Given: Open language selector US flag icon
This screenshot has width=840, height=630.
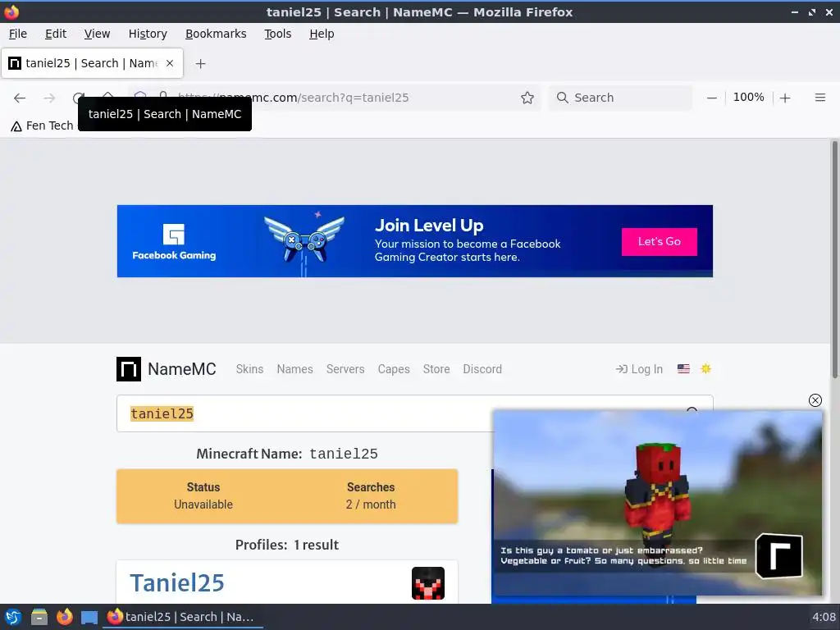Looking at the screenshot, I should click(x=683, y=369).
